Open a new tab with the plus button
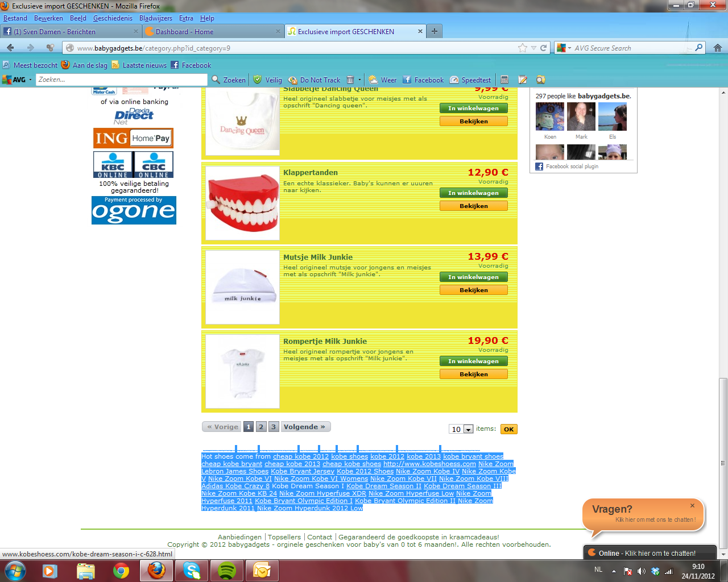Viewport: 728px width, 582px height. point(435,31)
